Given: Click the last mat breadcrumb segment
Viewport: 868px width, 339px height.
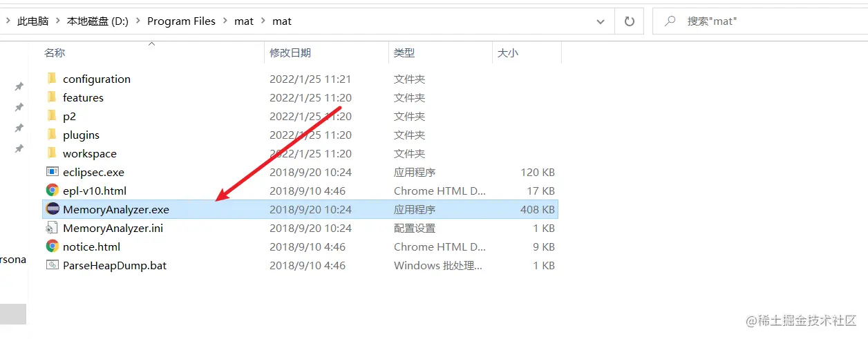Looking at the screenshot, I should [282, 21].
